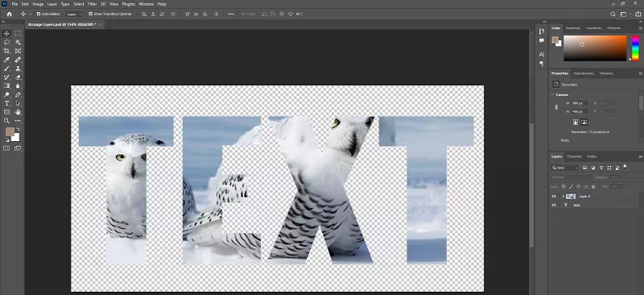Image resolution: width=644 pixels, height=295 pixels.
Task: Select the Pen tool
Action: click(x=18, y=95)
